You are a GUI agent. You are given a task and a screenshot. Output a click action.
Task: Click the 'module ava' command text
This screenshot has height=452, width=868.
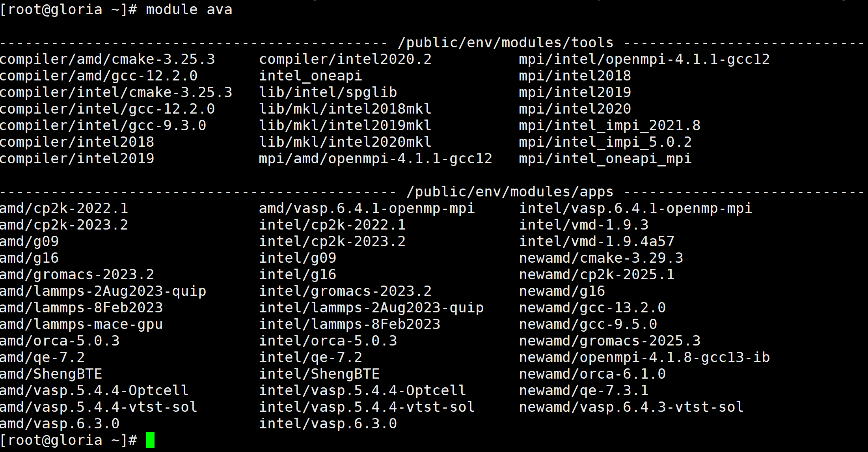click(189, 9)
